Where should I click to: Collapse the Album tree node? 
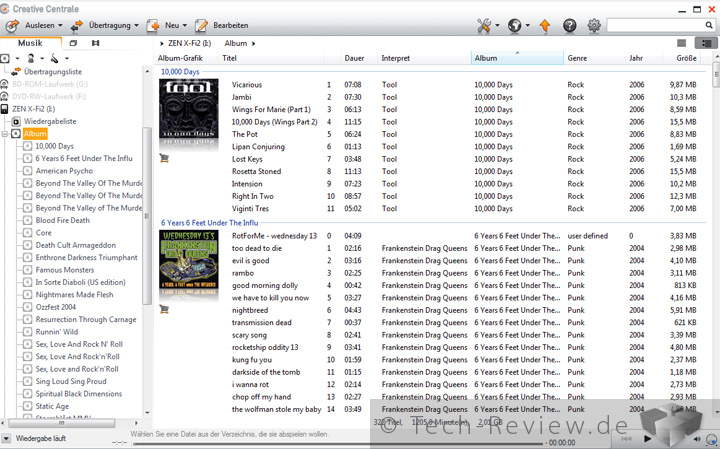(x=6, y=134)
